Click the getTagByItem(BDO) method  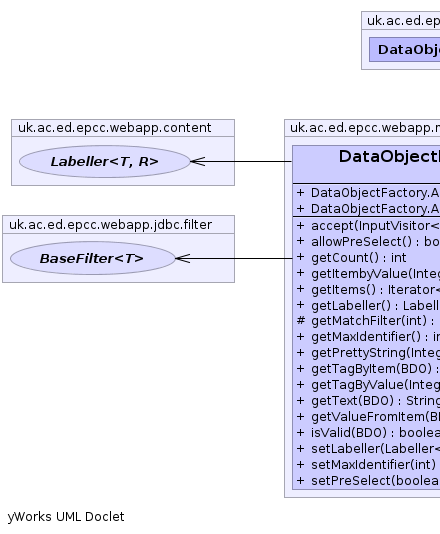coord(366,369)
